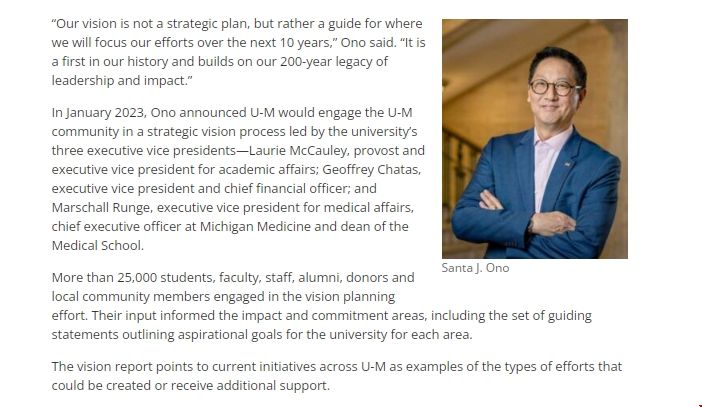Click the photo of Santa J. Ono
The width and height of the screenshot is (702, 407).
point(534,138)
